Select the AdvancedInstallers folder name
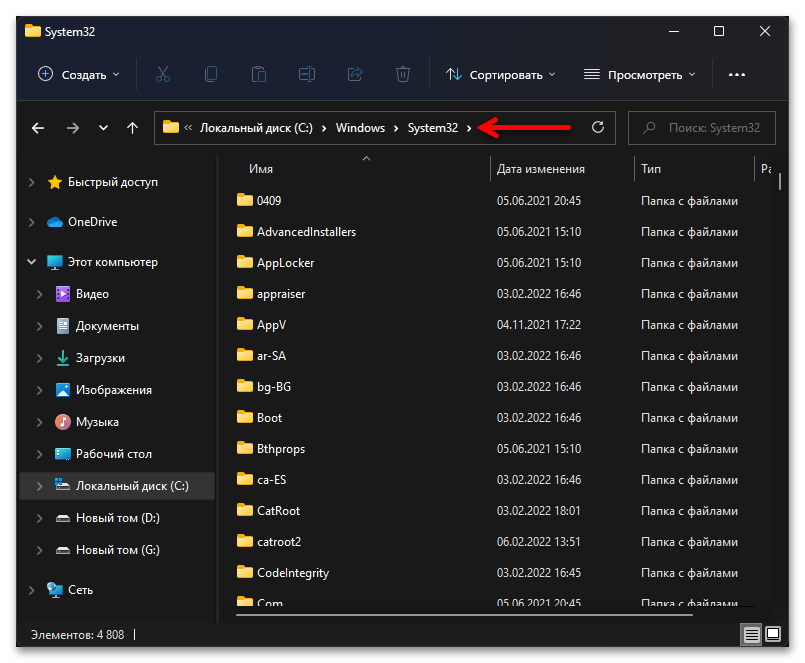805x663 pixels. (x=306, y=232)
